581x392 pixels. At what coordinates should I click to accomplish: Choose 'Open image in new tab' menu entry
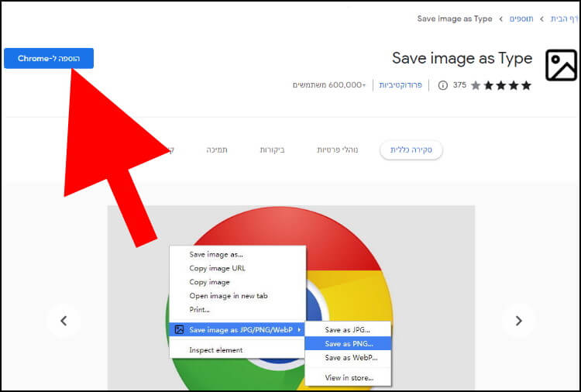pos(238,296)
